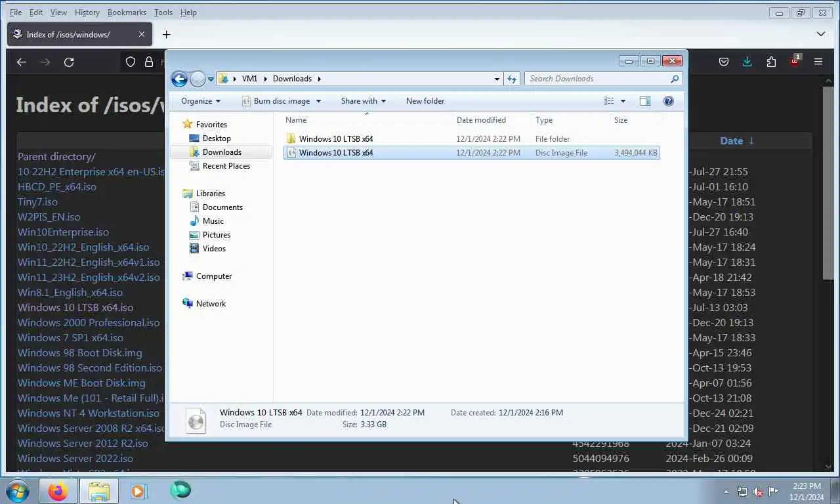Open Firefox Extensions puzzle icon
This screenshot has height=504, width=840.
tap(771, 62)
